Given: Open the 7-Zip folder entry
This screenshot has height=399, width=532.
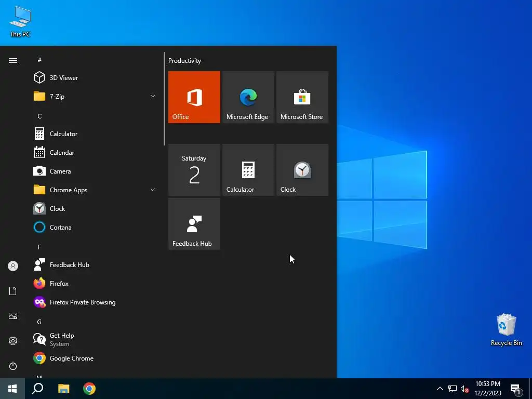Looking at the screenshot, I should tap(95, 96).
